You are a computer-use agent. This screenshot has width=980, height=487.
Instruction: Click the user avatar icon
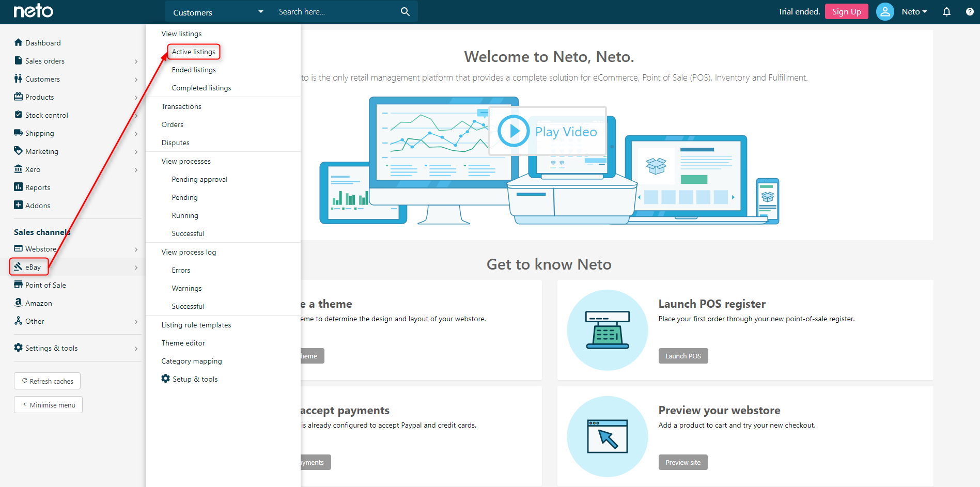coord(885,11)
